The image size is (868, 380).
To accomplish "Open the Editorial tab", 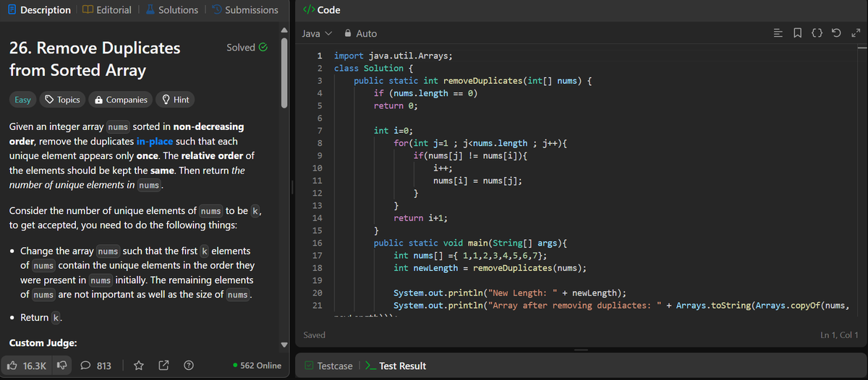I will point(107,10).
